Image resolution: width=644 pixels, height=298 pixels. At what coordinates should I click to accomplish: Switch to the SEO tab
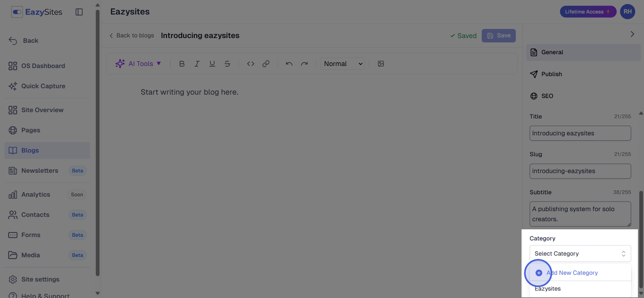(x=583, y=96)
